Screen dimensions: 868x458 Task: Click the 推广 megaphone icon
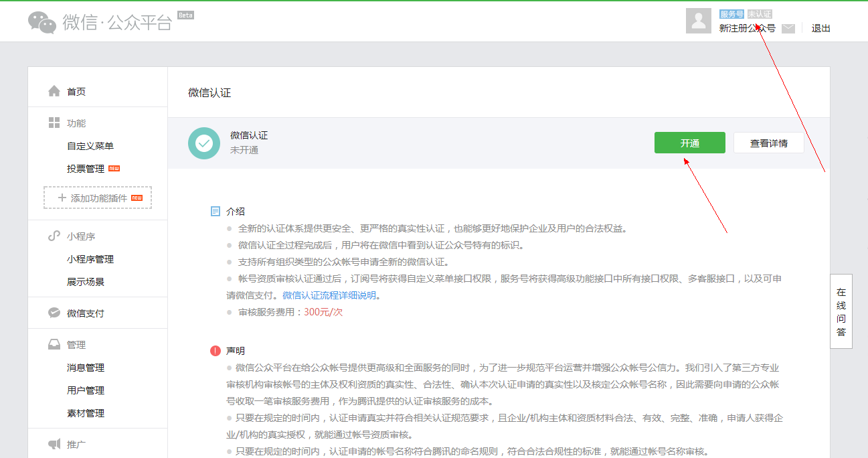(54, 444)
